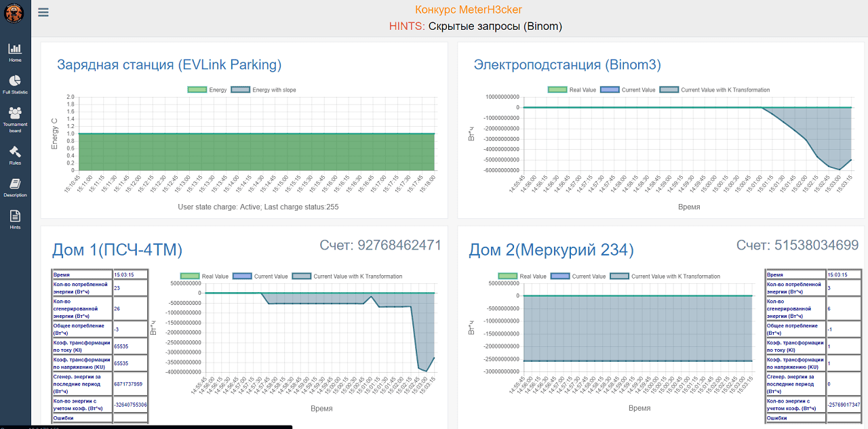Click User state charge status line
The width and height of the screenshot is (868, 429).
258,207
